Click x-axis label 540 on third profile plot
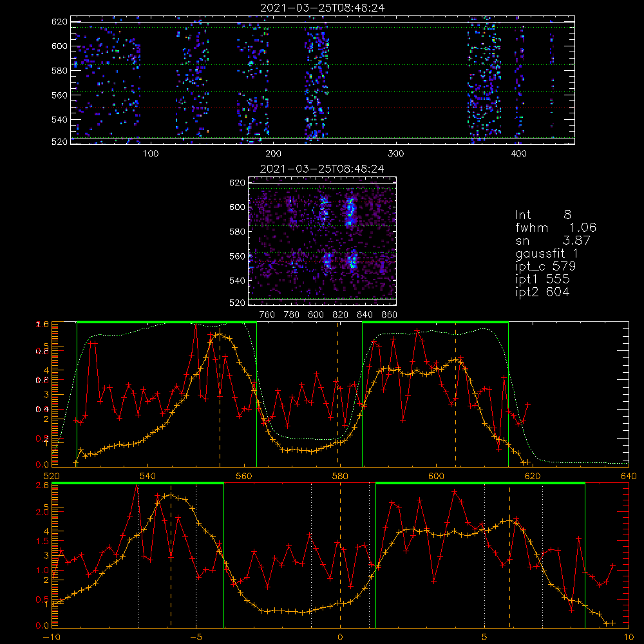This screenshot has width=644, height=644. pyautogui.click(x=148, y=476)
